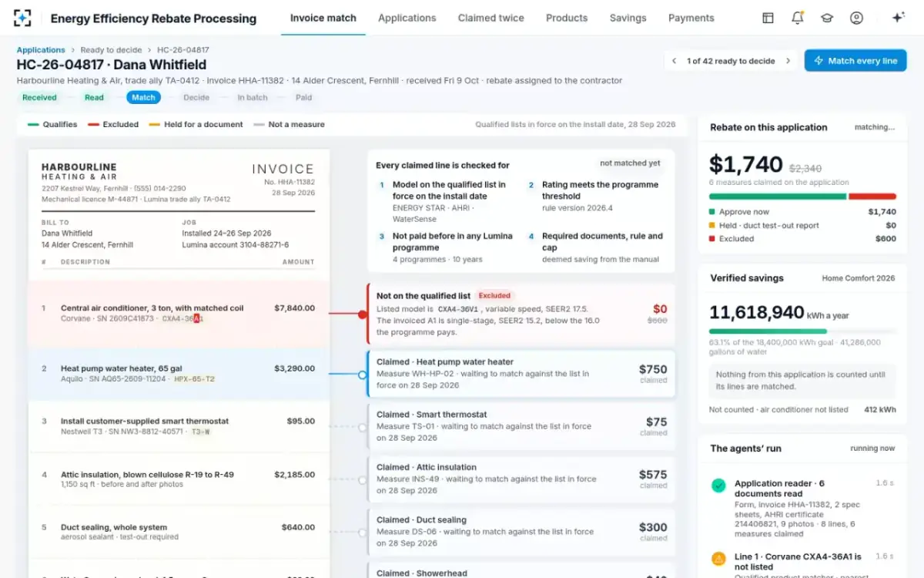Go to next ready-to-decide application
This screenshot has height=578, width=924.
click(788, 61)
